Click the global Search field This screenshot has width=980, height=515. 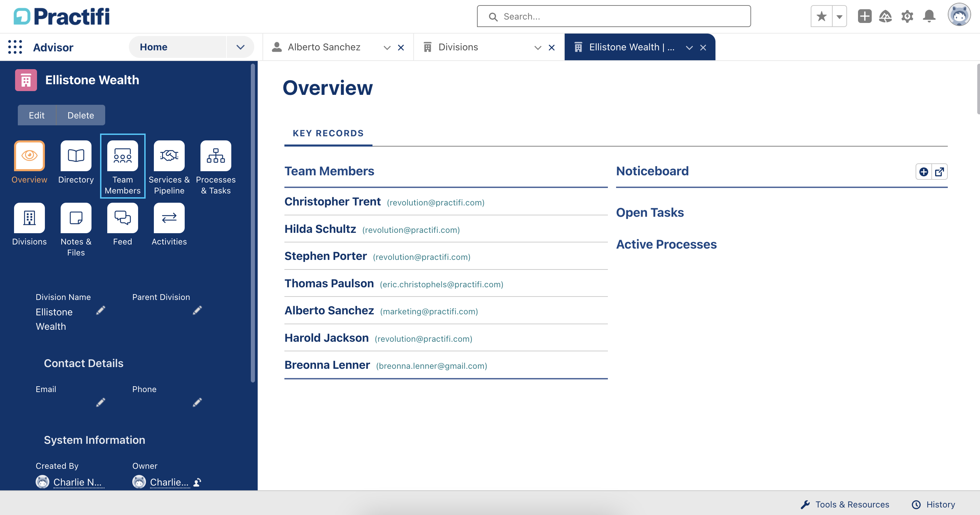(x=614, y=16)
